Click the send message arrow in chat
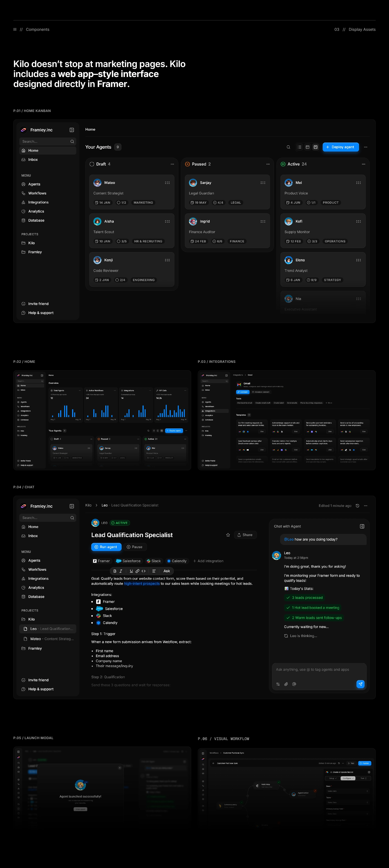Screen dimensions: 389x868 360,684
